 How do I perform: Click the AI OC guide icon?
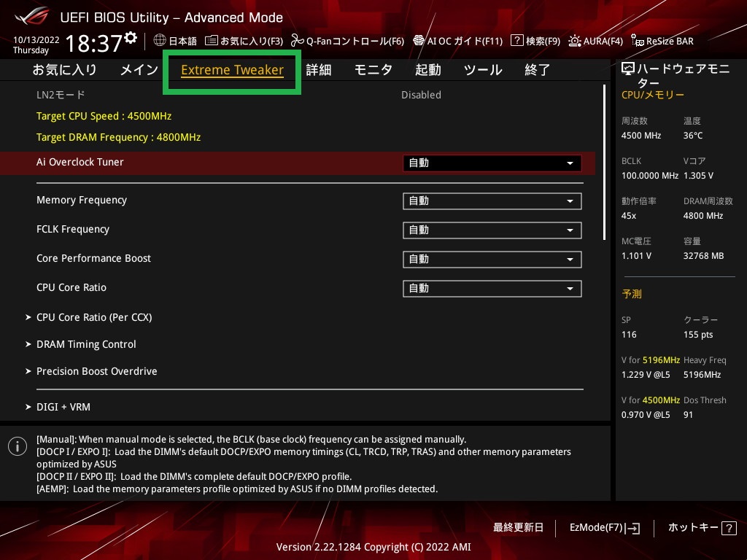[x=418, y=41]
